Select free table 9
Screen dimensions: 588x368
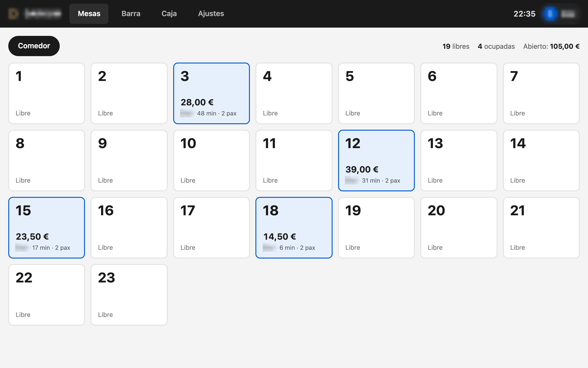[x=129, y=161]
